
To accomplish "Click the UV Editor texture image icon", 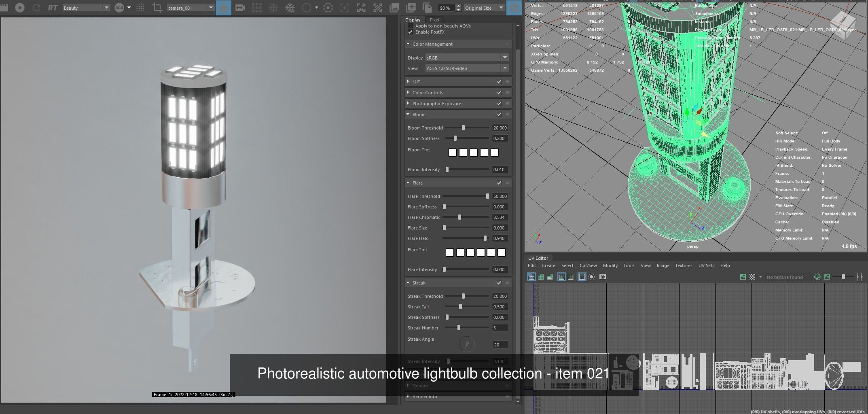I will tap(743, 277).
